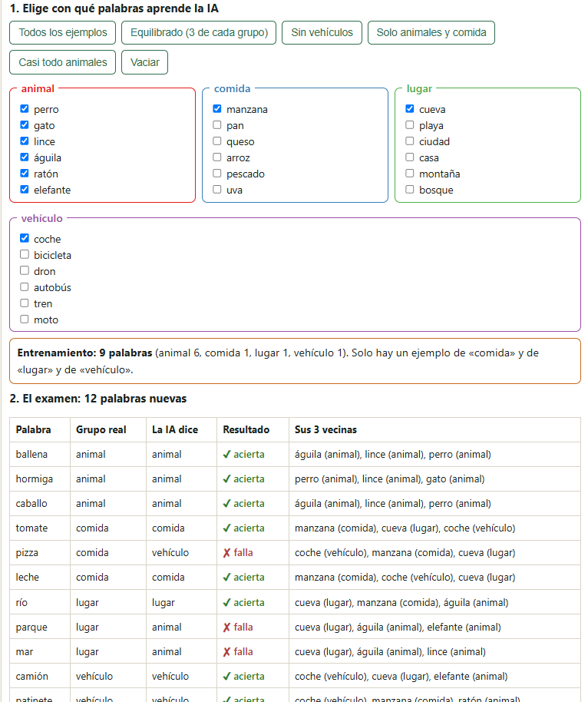Enable the 'playa' checkbox

click(x=410, y=125)
